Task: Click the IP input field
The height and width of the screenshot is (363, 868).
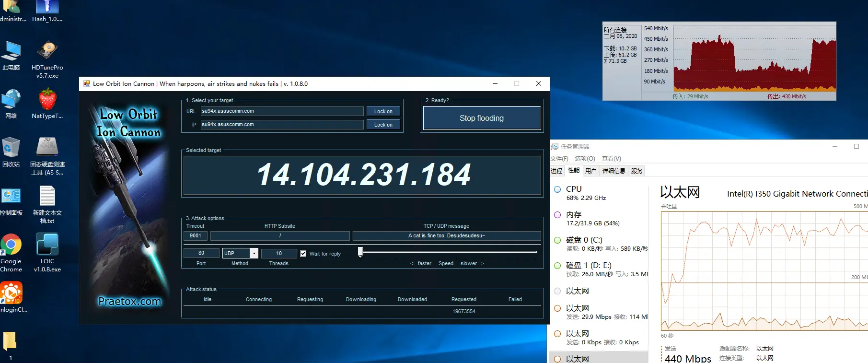Action: click(x=282, y=125)
